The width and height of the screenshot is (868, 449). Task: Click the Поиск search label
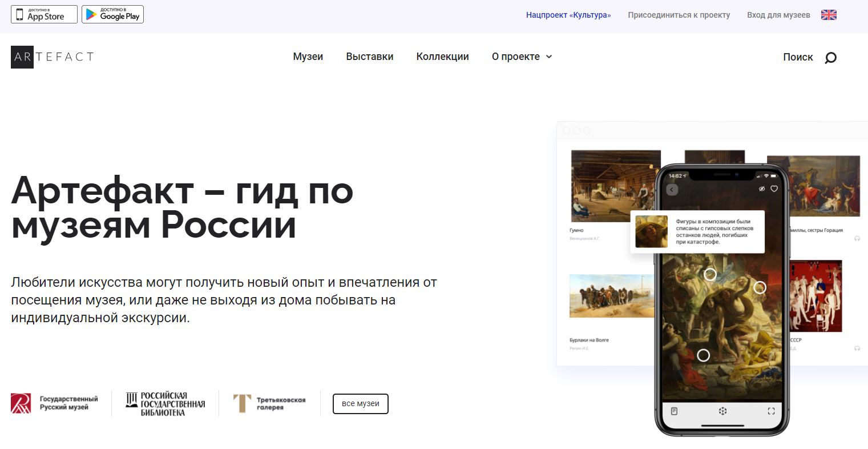[798, 57]
